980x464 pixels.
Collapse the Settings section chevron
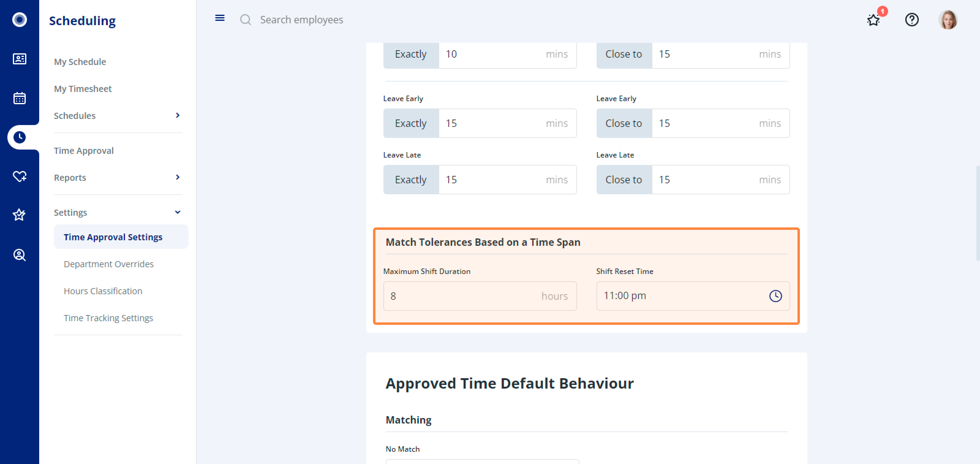pos(178,212)
